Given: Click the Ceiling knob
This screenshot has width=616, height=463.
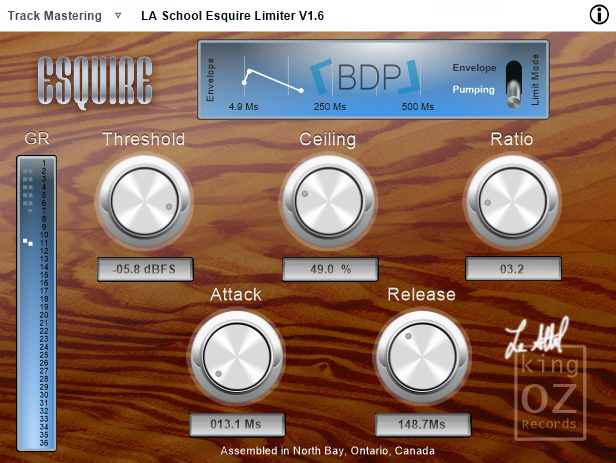Looking at the screenshot, I should click(329, 202).
